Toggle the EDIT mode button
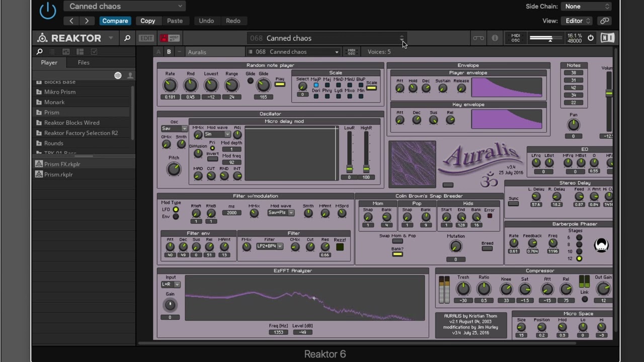 click(146, 38)
